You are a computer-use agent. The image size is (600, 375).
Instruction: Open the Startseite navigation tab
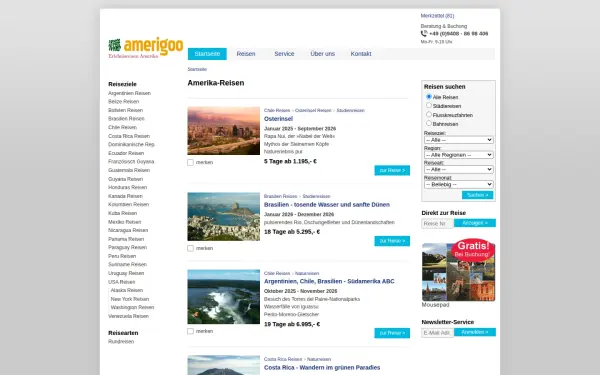tap(207, 54)
